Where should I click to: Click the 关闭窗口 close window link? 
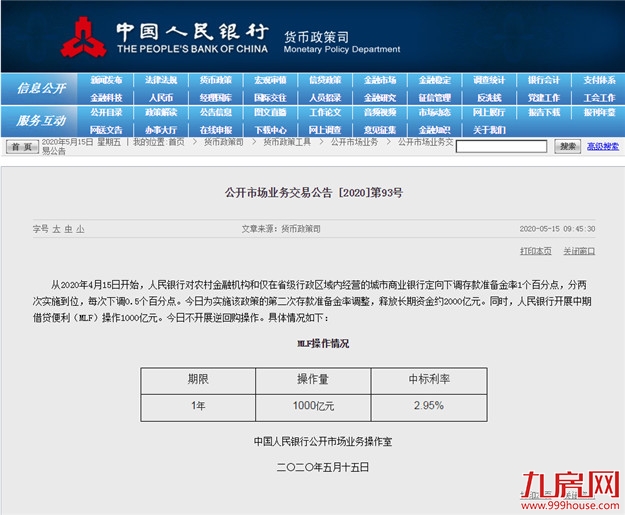[x=579, y=251]
